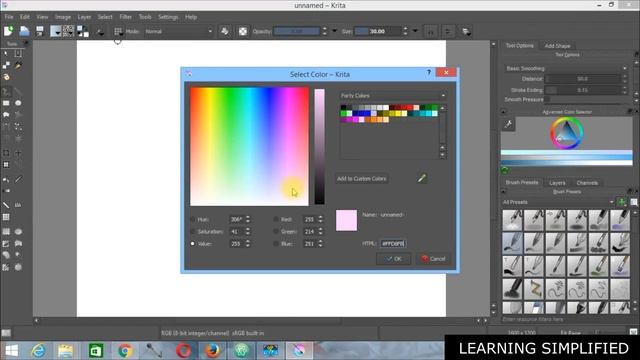Open the Settings menu

pos(168,17)
